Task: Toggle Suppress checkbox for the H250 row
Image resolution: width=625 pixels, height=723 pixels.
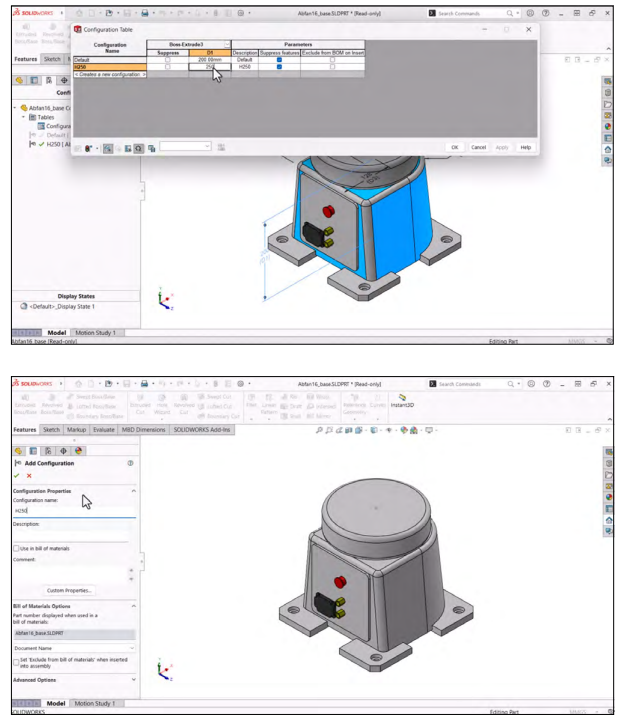Action: coord(167,67)
